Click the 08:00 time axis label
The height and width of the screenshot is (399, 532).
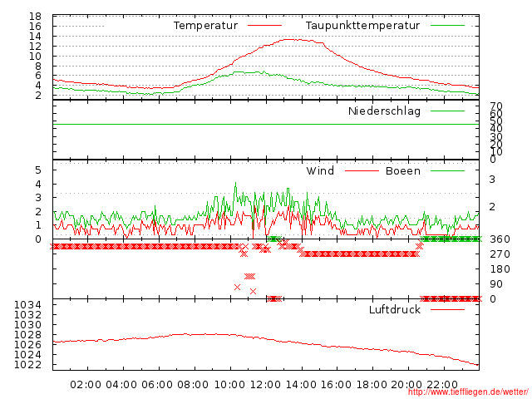point(193,385)
